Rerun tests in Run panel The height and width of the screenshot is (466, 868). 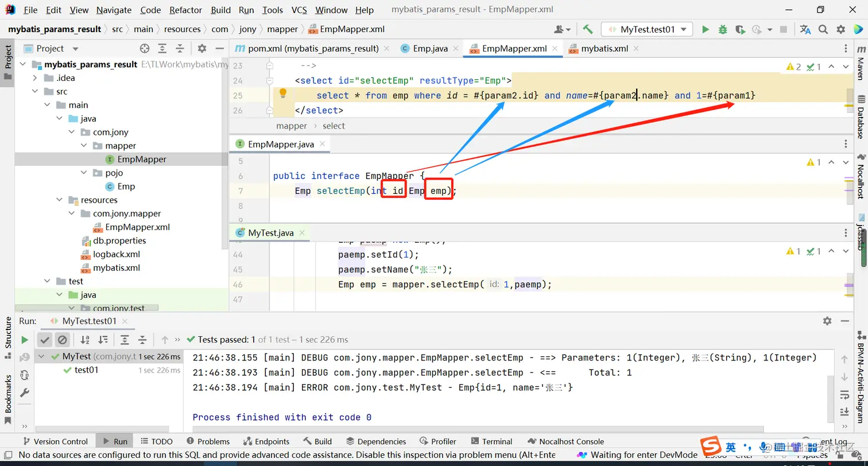[25, 340]
